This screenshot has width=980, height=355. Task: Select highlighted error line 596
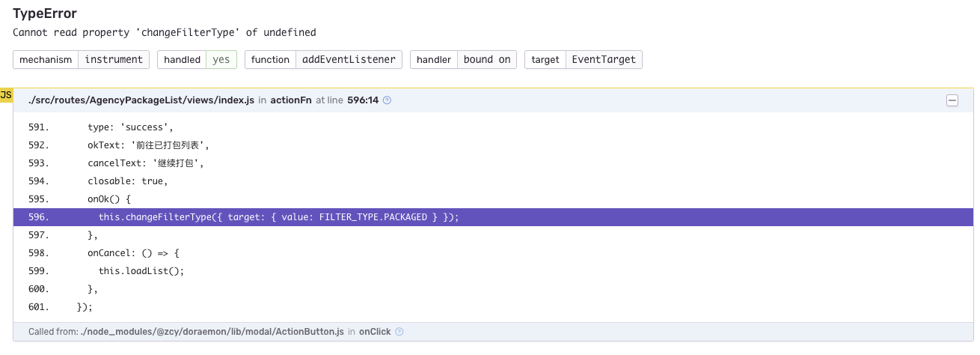(x=278, y=217)
